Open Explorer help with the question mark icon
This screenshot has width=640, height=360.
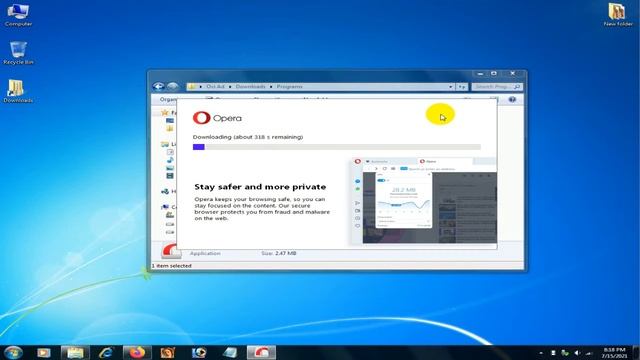pyautogui.click(x=512, y=99)
